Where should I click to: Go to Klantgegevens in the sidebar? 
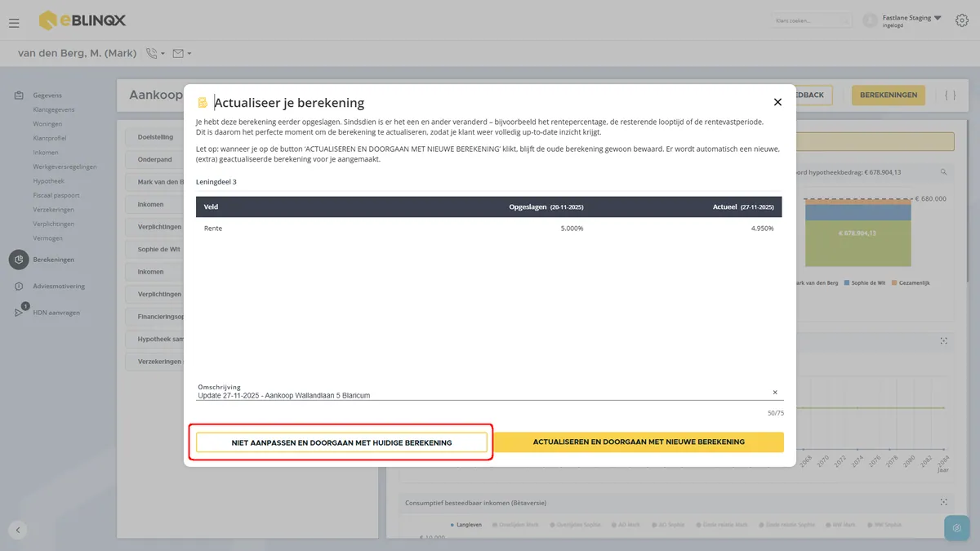coord(54,109)
